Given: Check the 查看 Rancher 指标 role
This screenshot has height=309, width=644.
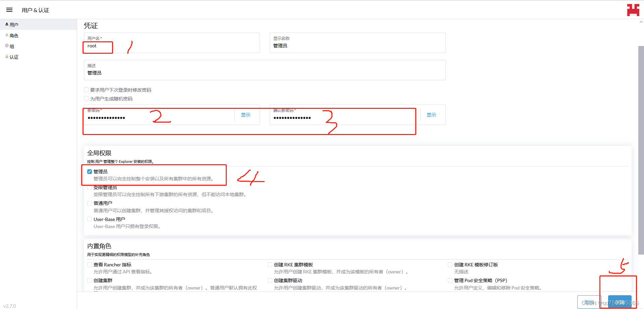Looking at the screenshot, I should pyautogui.click(x=90, y=265).
